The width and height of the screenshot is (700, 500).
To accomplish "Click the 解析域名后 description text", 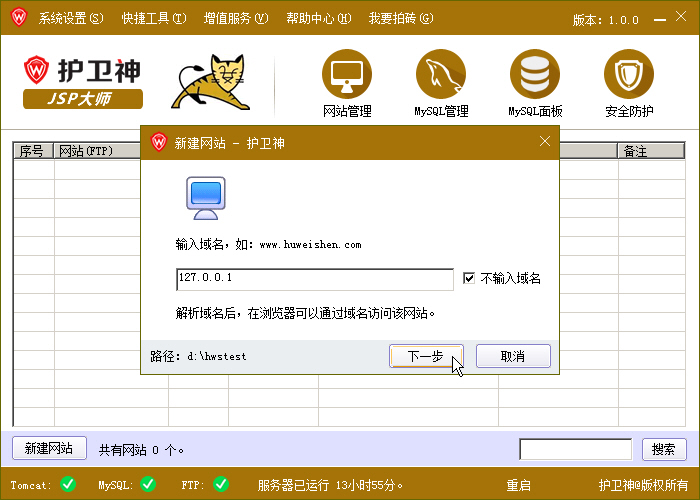I will tap(305, 313).
